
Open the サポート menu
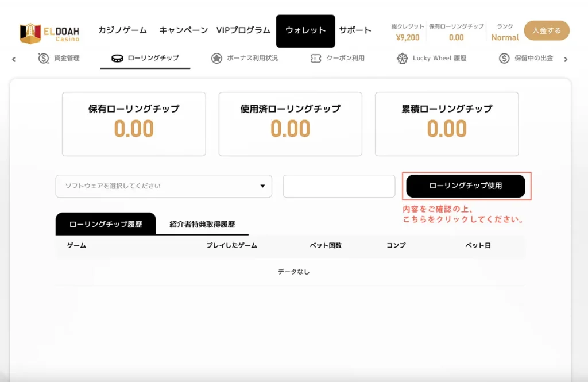[x=355, y=30]
